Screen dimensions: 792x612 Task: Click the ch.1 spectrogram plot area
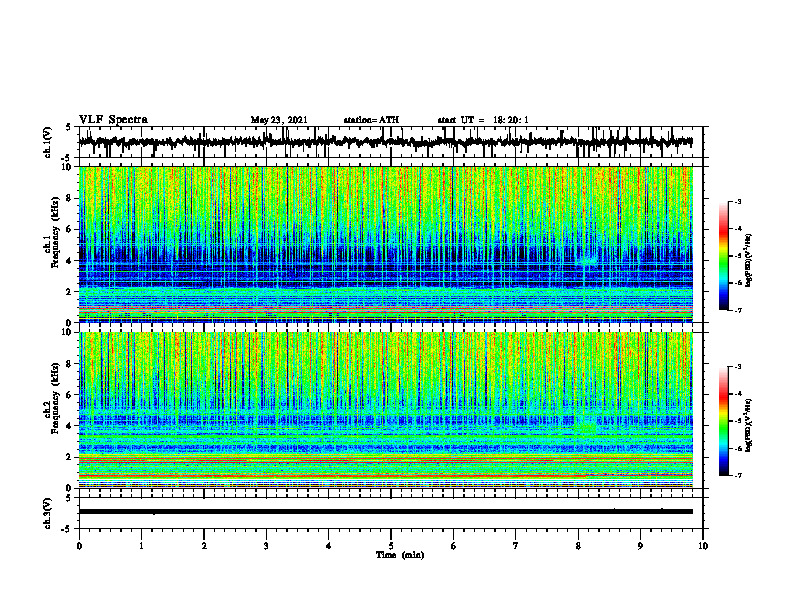(385, 244)
